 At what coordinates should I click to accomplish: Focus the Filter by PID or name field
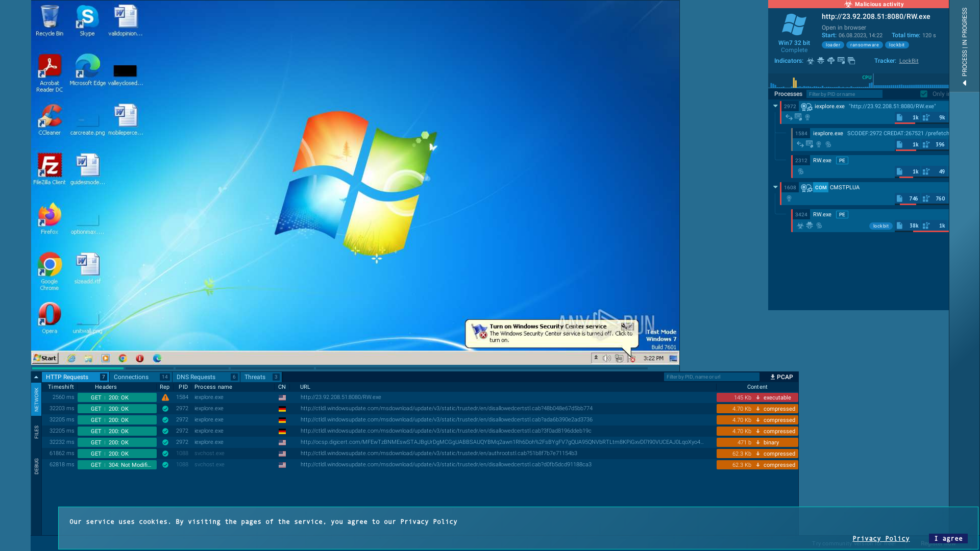coord(844,94)
